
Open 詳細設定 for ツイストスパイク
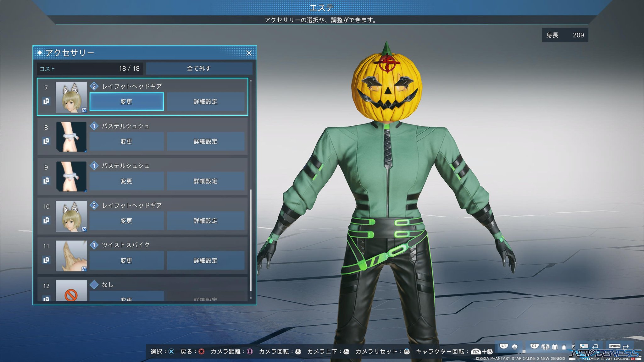click(205, 261)
